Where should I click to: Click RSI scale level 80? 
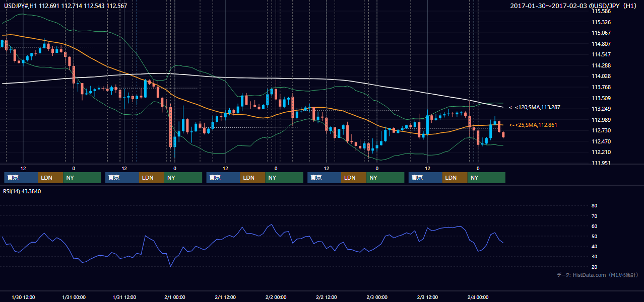point(594,206)
